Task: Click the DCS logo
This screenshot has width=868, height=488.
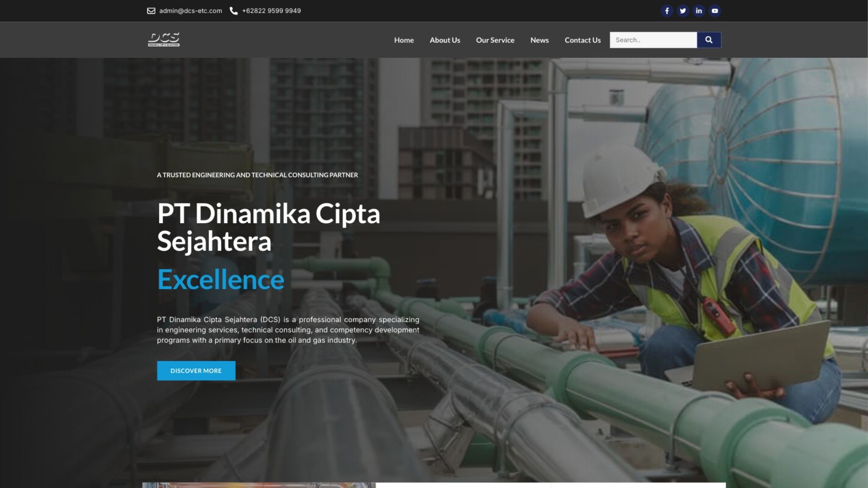Action: [164, 40]
